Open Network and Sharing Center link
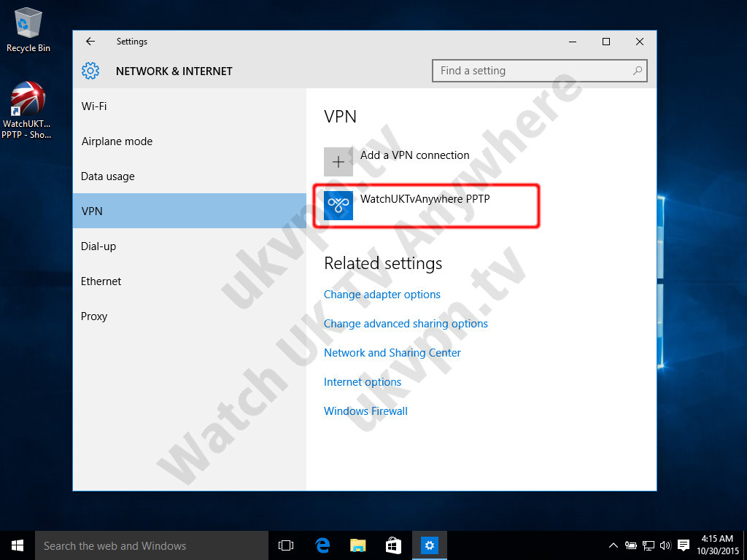The width and height of the screenshot is (747, 560). point(392,353)
